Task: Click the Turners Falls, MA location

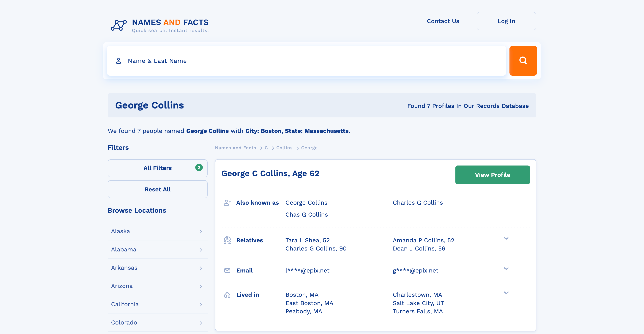Action: 418,311
